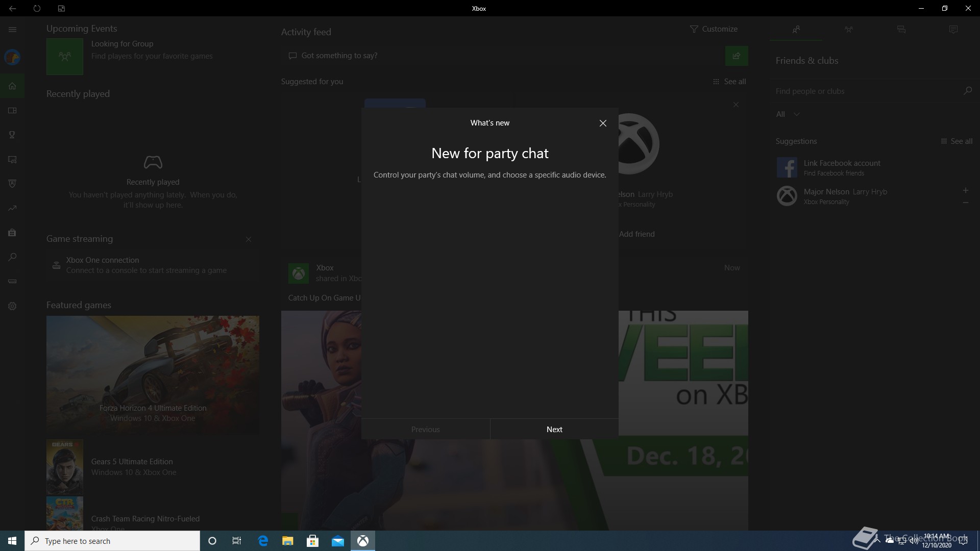Viewport: 980px width, 551px height.
Task: Open the hamburger navigation menu
Action: point(12,30)
